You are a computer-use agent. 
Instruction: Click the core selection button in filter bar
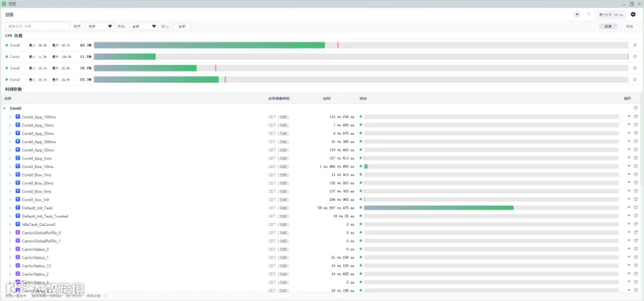(x=182, y=26)
